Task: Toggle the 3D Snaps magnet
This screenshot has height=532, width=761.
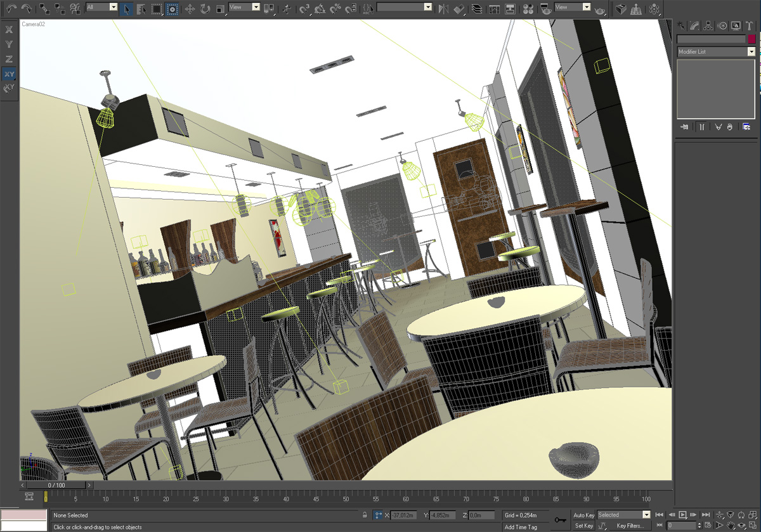Action: [x=305, y=9]
